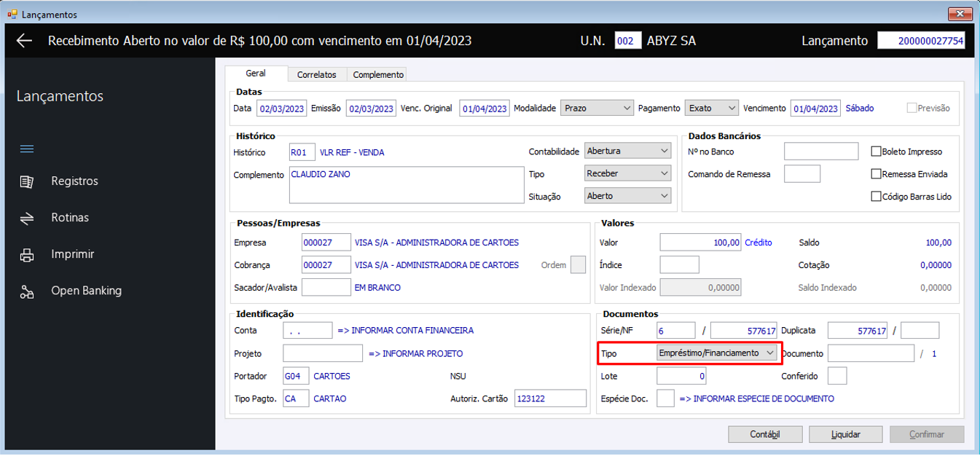
Task: Click the Índice field
Action: tap(679, 265)
